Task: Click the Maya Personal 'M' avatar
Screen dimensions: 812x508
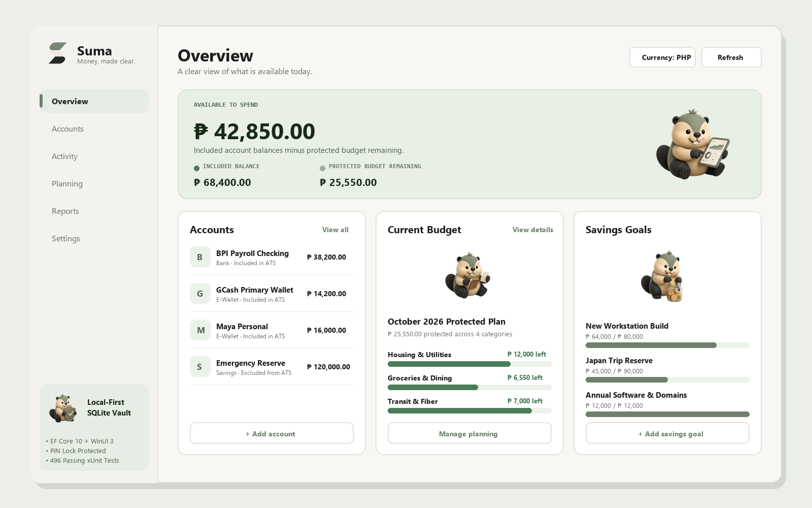Action: click(200, 330)
